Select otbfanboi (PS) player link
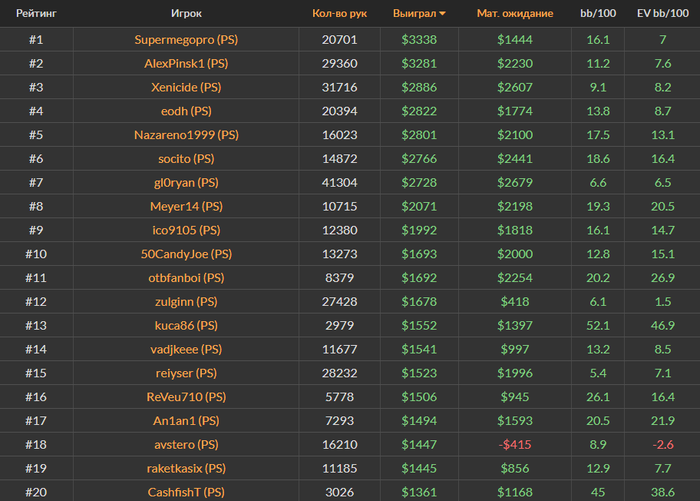This screenshot has width=700, height=501. tap(186, 278)
